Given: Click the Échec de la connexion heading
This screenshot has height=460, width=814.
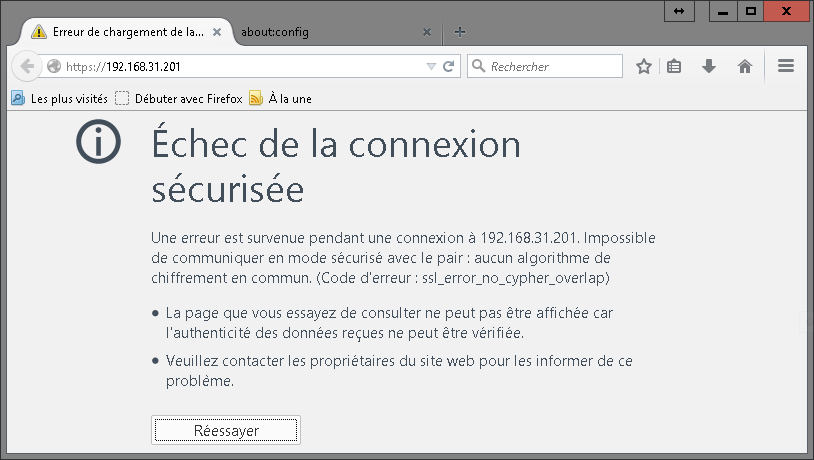Looking at the screenshot, I should [336, 166].
